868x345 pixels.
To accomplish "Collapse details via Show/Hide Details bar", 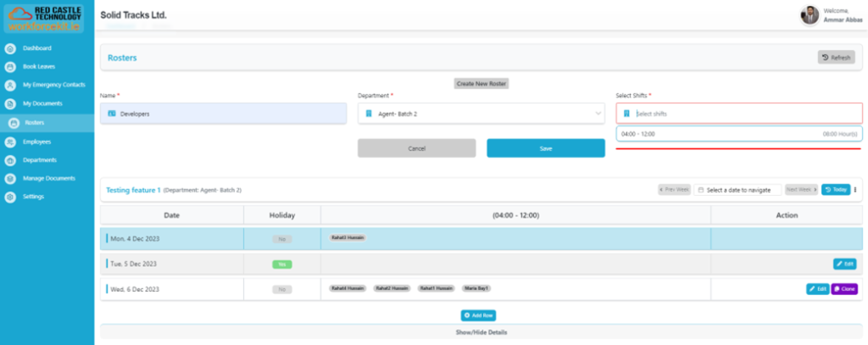I will coord(480,332).
